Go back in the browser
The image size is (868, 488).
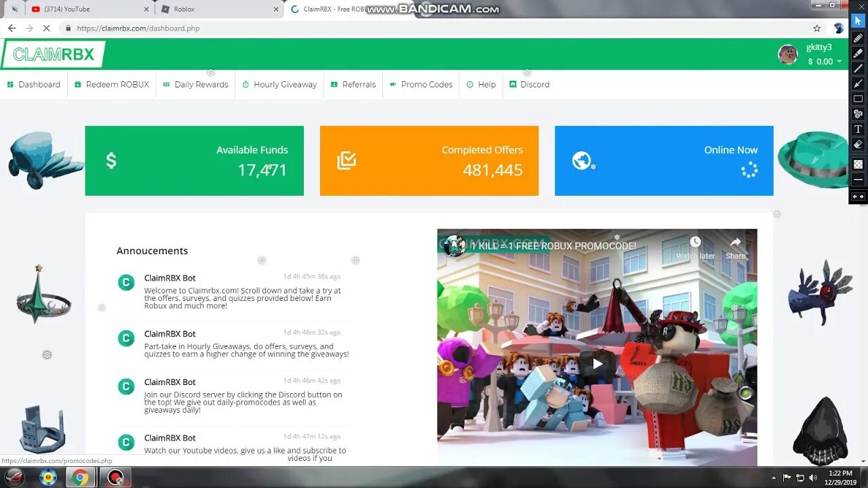(x=12, y=28)
